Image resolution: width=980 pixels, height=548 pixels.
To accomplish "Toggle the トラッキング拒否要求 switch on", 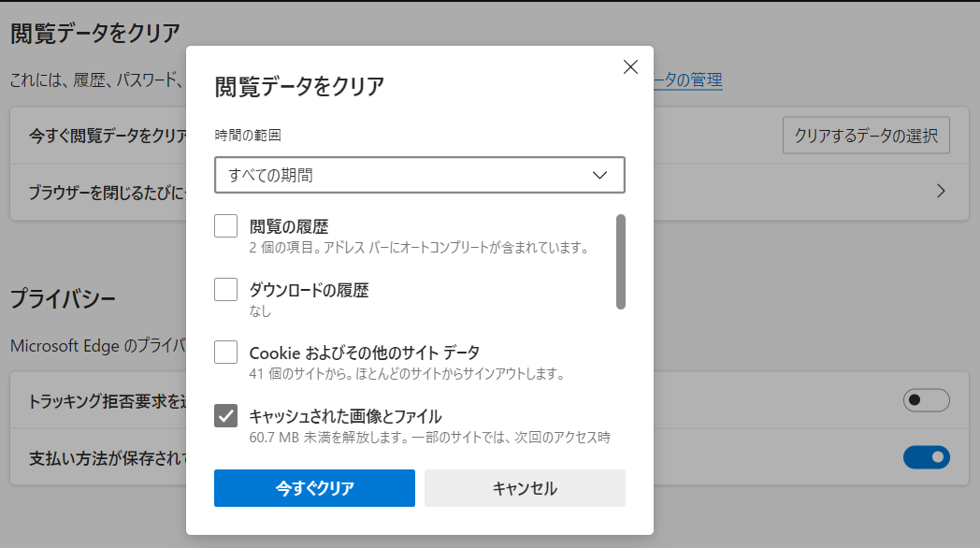I will tap(926, 401).
